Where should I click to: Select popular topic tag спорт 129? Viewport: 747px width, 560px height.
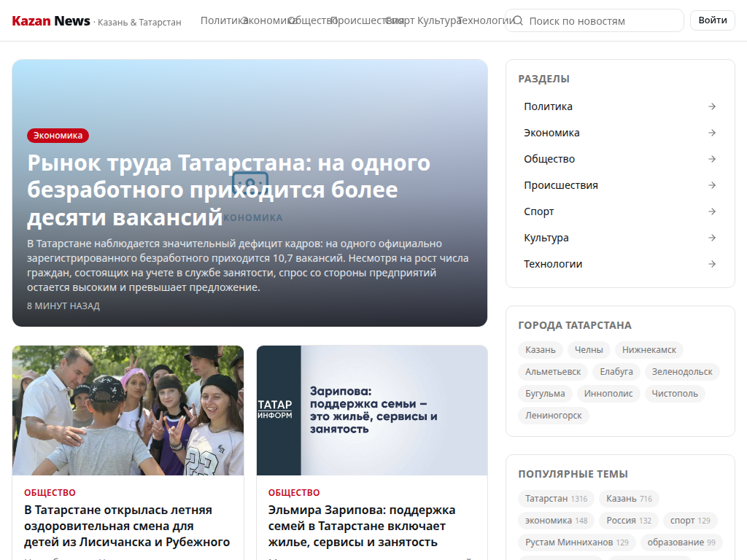click(690, 521)
